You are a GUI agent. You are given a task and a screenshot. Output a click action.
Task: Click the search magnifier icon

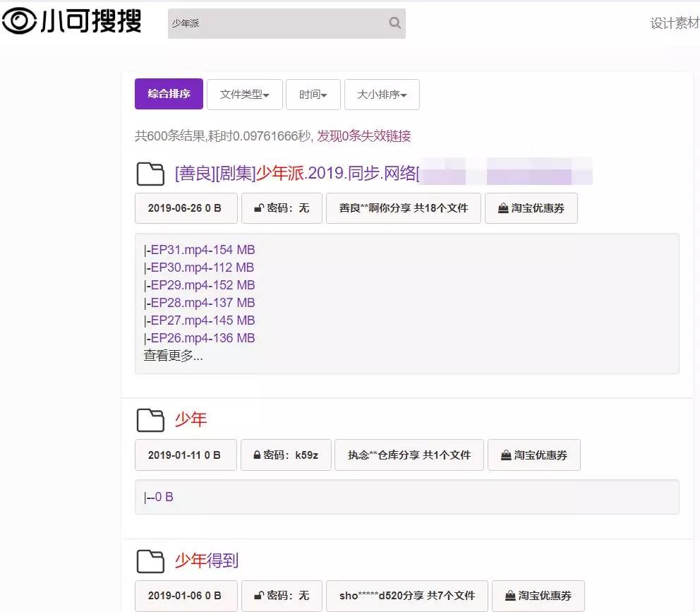pyautogui.click(x=394, y=23)
